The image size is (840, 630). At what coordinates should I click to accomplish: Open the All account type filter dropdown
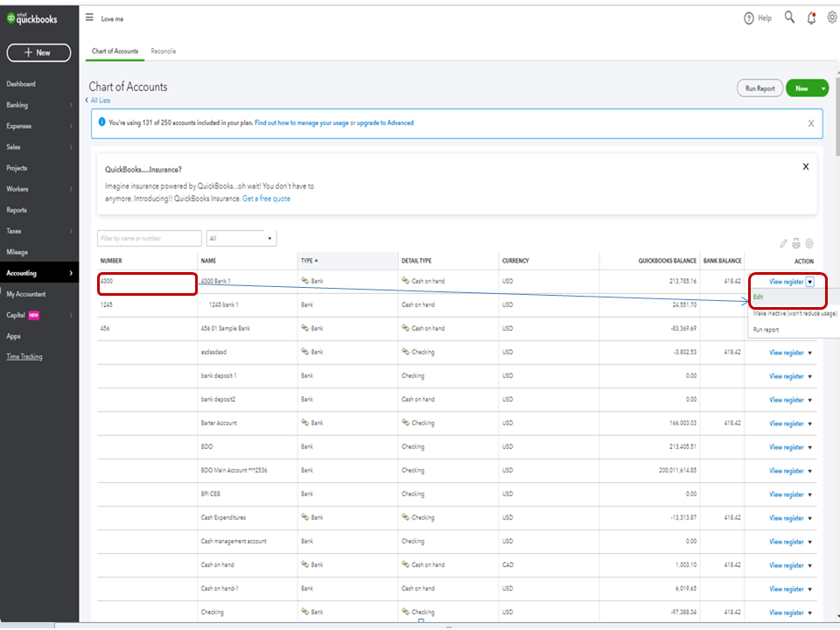241,238
